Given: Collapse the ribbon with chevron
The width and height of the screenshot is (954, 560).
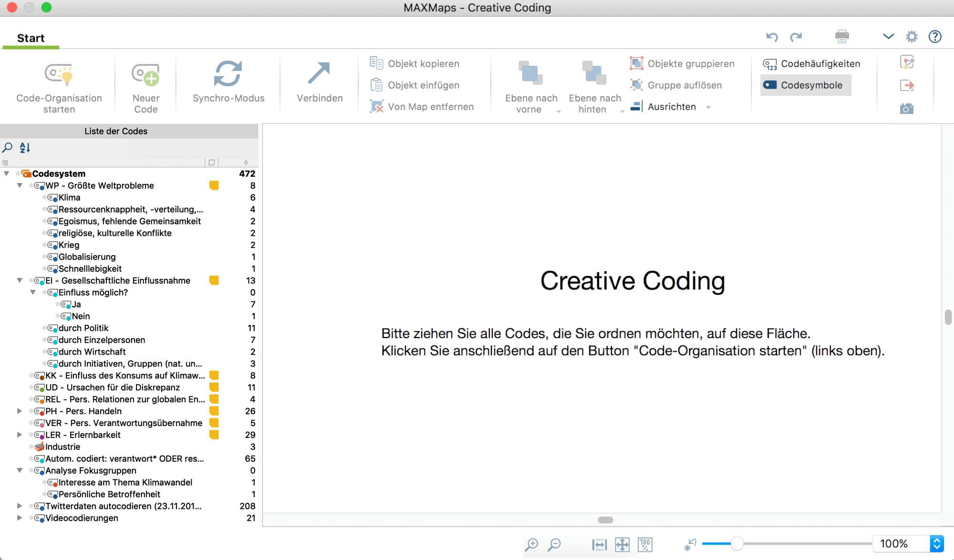Looking at the screenshot, I should click(888, 36).
